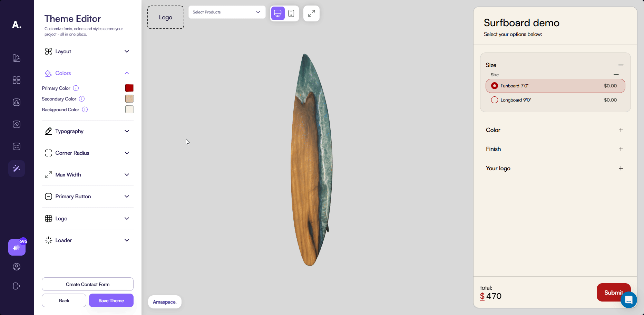Screen dimensions: 644x315
Task: Switch to mobile preview mode
Action: 291,13
